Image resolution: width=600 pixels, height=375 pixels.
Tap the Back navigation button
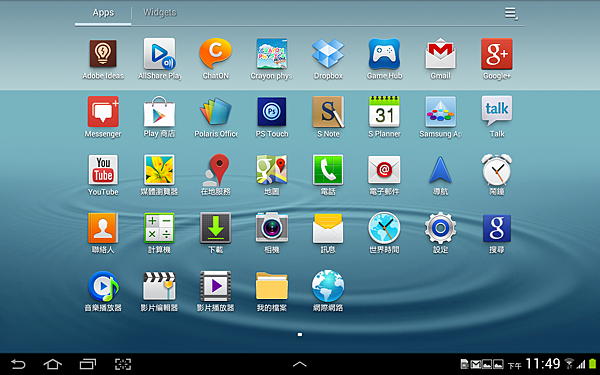[x=18, y=364]
